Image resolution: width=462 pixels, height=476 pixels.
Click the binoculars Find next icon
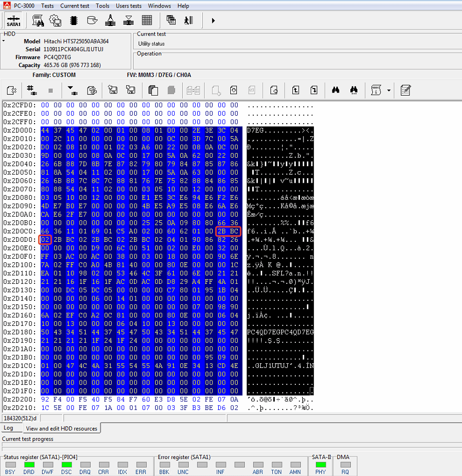coord(354,90)
